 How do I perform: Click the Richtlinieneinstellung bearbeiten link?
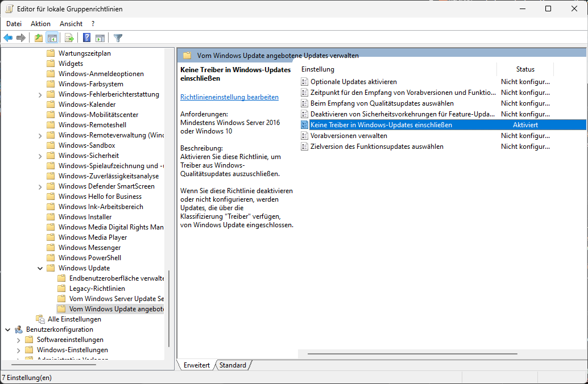click(x=230, y=97)
